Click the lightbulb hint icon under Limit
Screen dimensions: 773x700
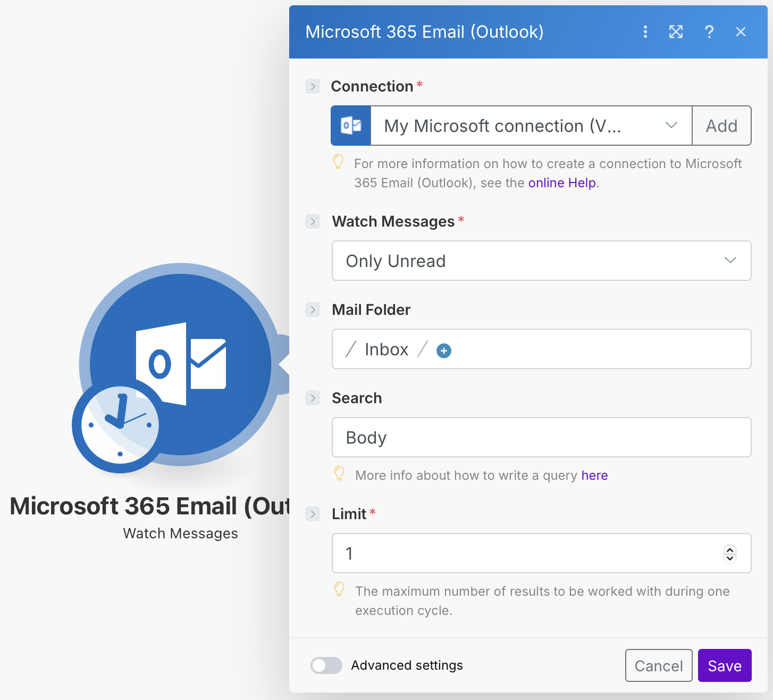[x=339, y=589]
